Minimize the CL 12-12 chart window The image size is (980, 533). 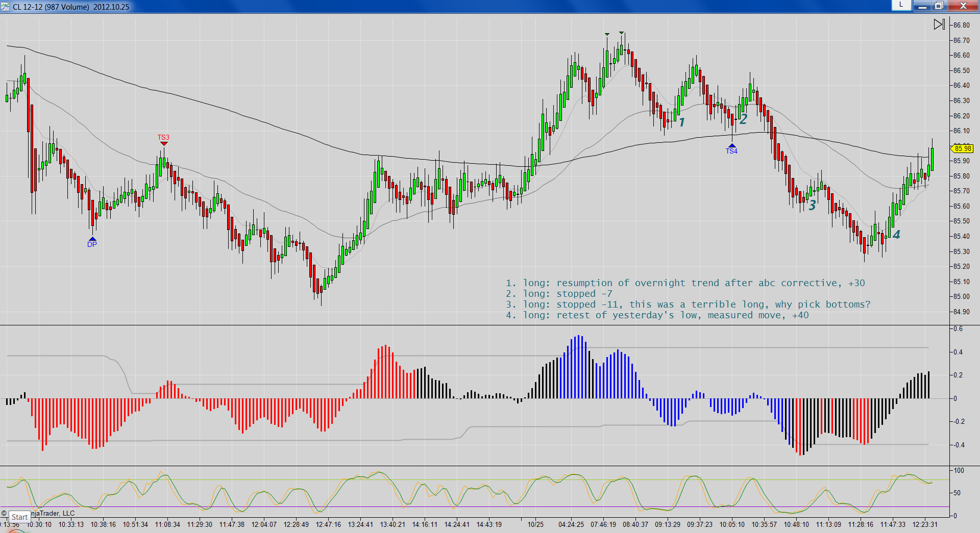click(x=922, y=6)
